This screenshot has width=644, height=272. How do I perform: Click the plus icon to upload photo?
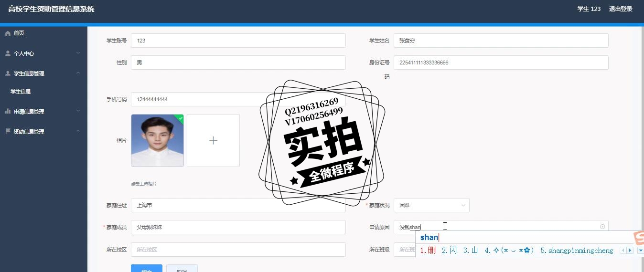213,140
